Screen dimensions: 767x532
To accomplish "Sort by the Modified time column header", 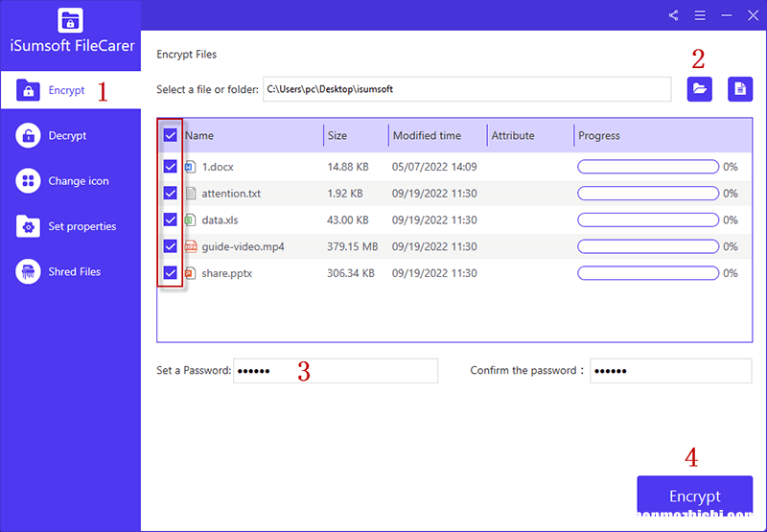I will (x=427, y=135).
